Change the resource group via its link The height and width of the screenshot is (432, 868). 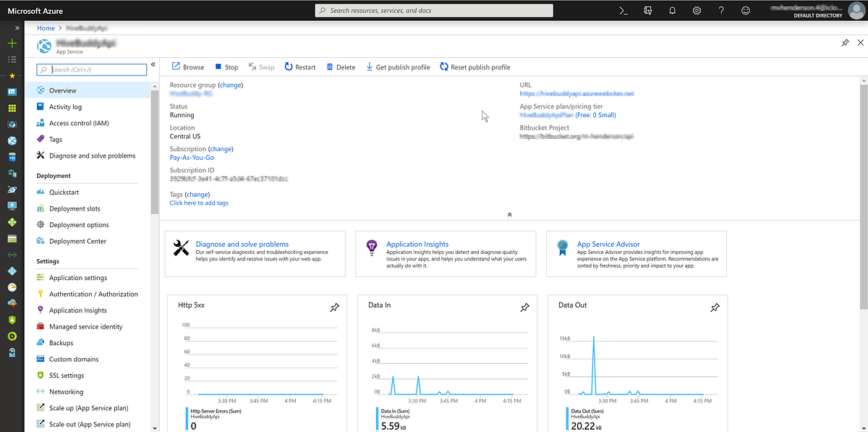[x=230, y=85]
